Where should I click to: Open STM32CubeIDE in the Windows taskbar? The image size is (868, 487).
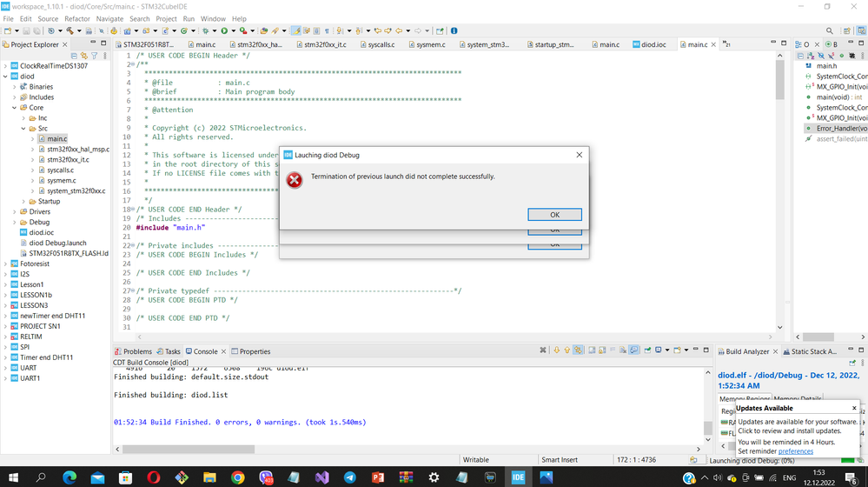(518, 477)
